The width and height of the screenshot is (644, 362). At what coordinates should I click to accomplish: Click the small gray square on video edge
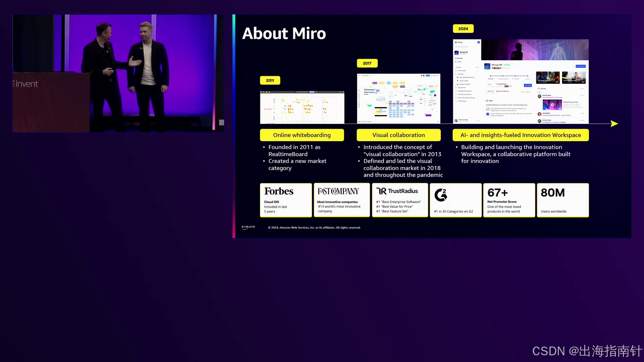[221, 122]
